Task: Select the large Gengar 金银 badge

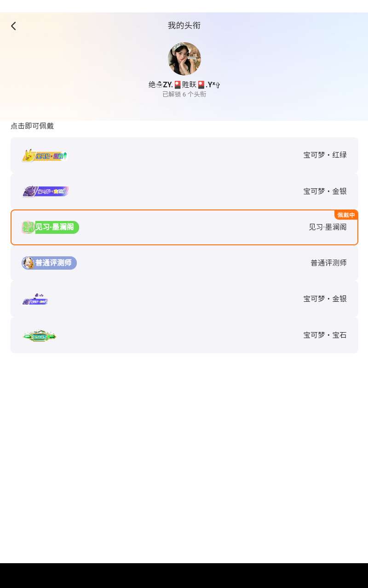Action: [x=46, y=191]
